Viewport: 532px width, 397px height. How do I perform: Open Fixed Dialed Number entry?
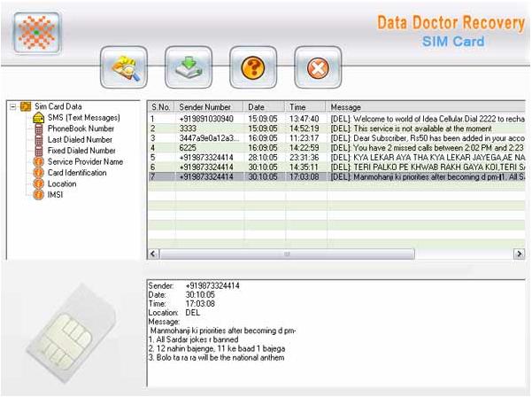pyautogui.click(x=81, y=151)
